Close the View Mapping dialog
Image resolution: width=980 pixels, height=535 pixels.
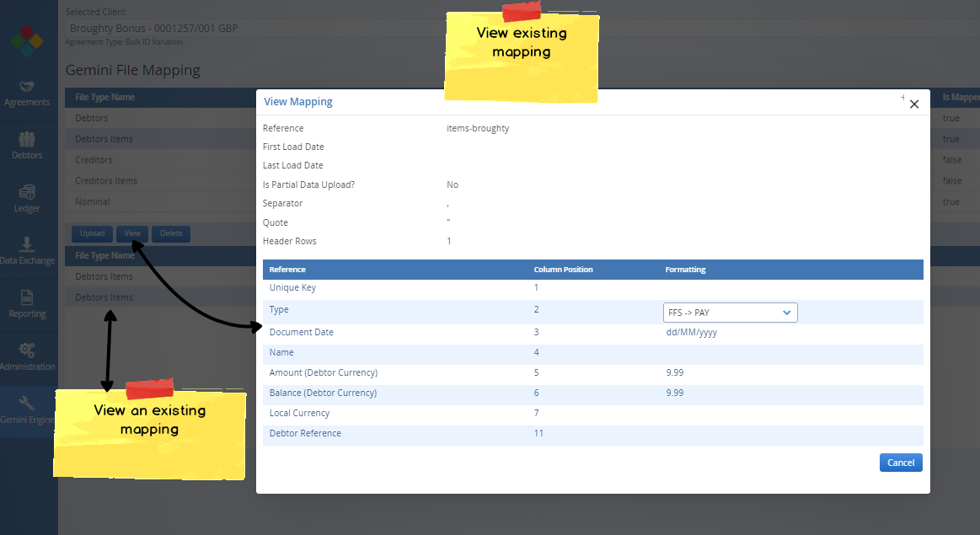click(x=914, y=104)
